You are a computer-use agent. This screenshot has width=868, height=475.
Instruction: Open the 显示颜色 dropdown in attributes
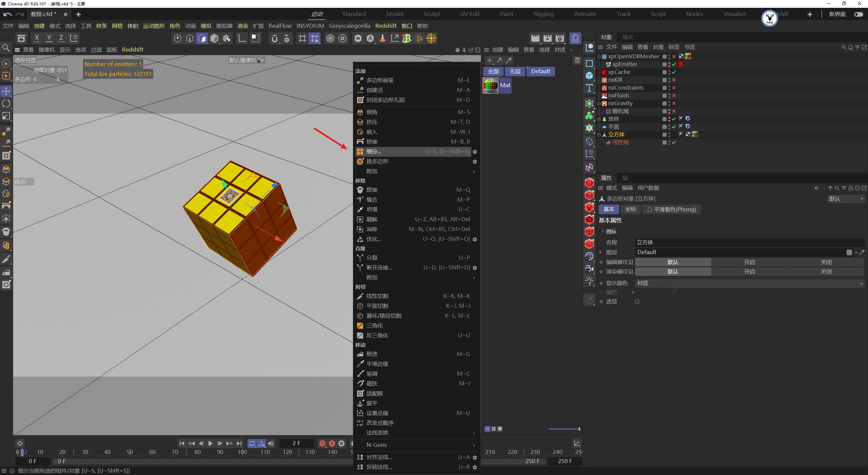pyautogui.click(x=861, y=283)
